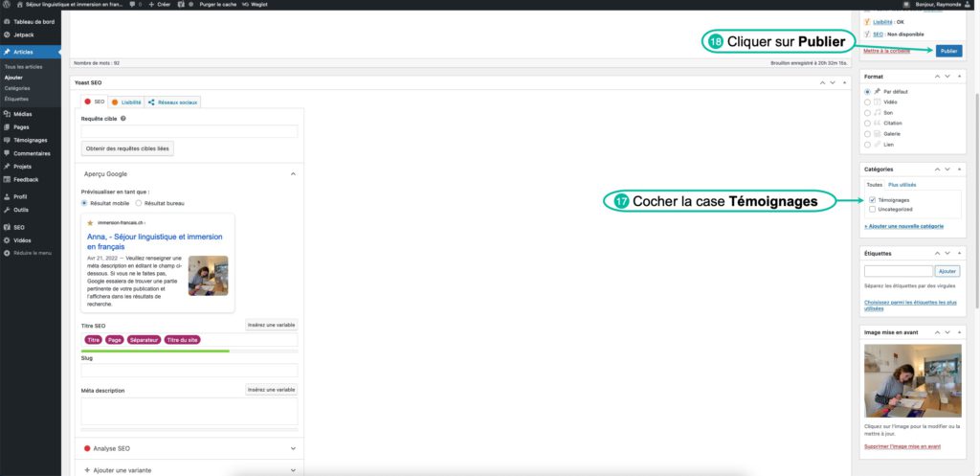This screenshot has width=980, height=476.
Task: Open Yoast SEO sidebar menu
Action: click(18, 227)
